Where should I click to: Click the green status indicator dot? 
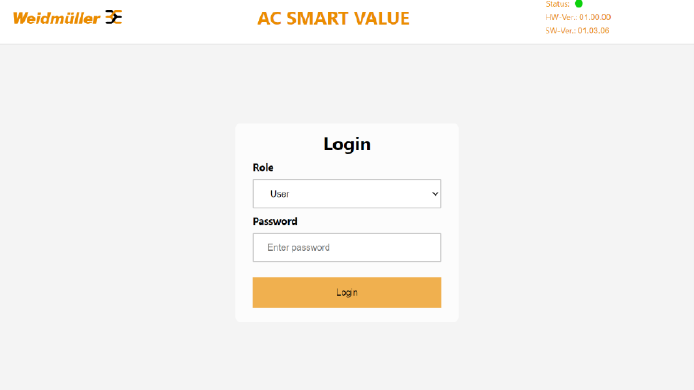(578, 4)
